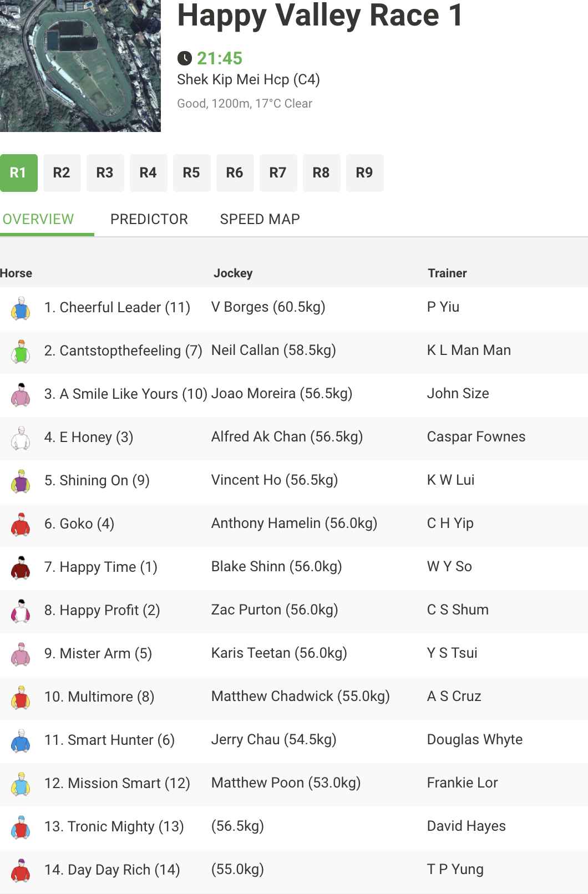This screenshot has height=894, width=588.
Task: Click Happy Profit's white and pink silks icon
Action: click(x=21, y=611)
